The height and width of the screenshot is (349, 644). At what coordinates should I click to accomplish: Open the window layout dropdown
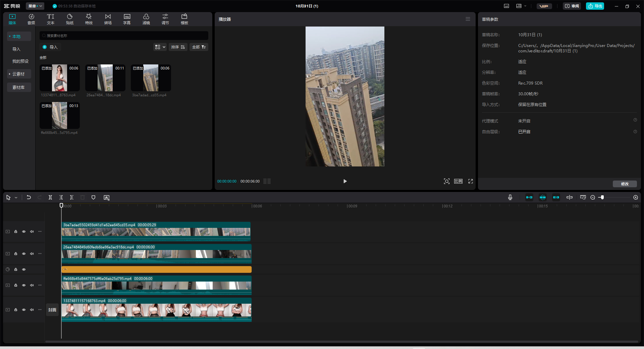pos(521,6)
